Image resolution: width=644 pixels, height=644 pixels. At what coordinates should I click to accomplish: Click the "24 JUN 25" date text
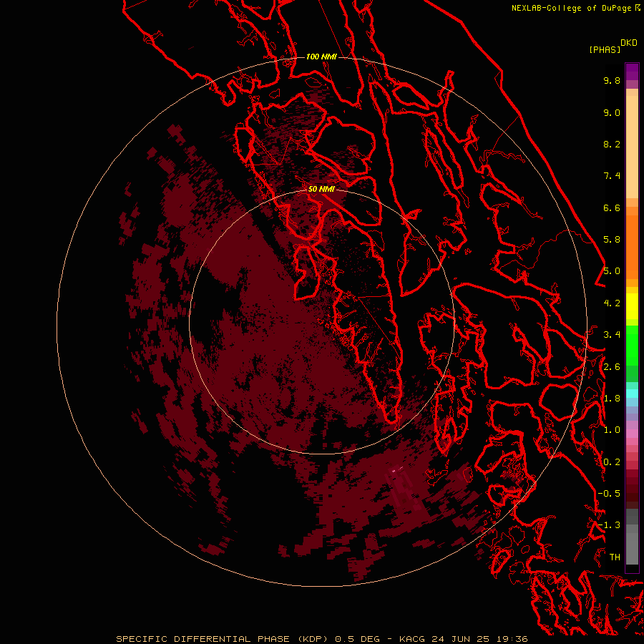coord(461,639)
